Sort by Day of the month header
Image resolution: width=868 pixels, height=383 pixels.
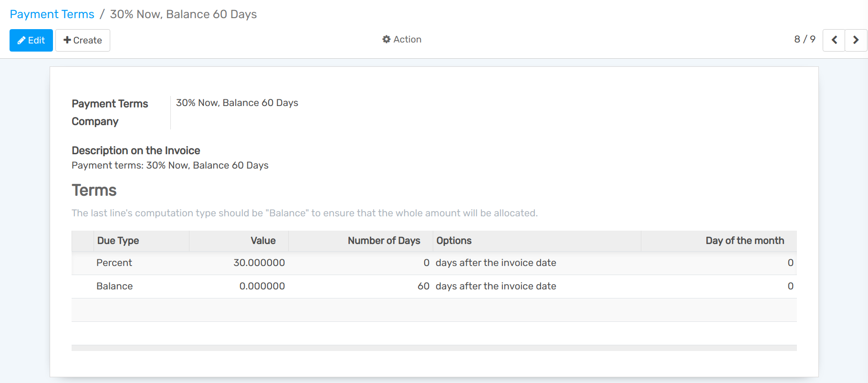click(x=744, y=241)
